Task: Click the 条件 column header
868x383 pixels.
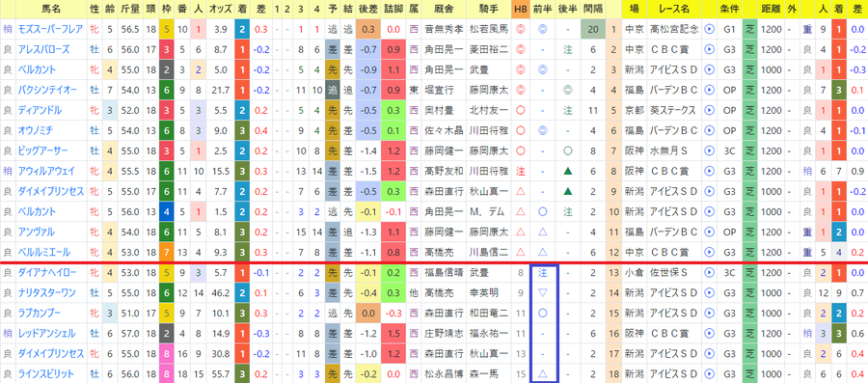Action: click(730, 9)
